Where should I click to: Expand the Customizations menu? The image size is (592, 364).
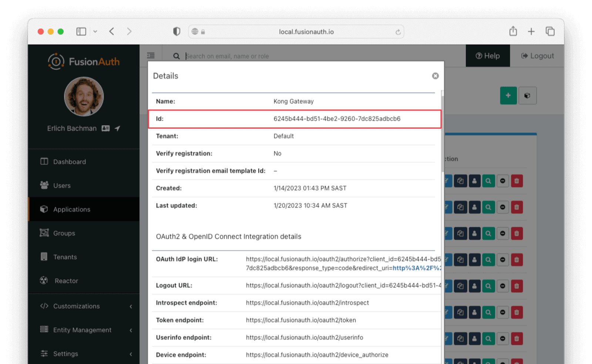(84, 306)
